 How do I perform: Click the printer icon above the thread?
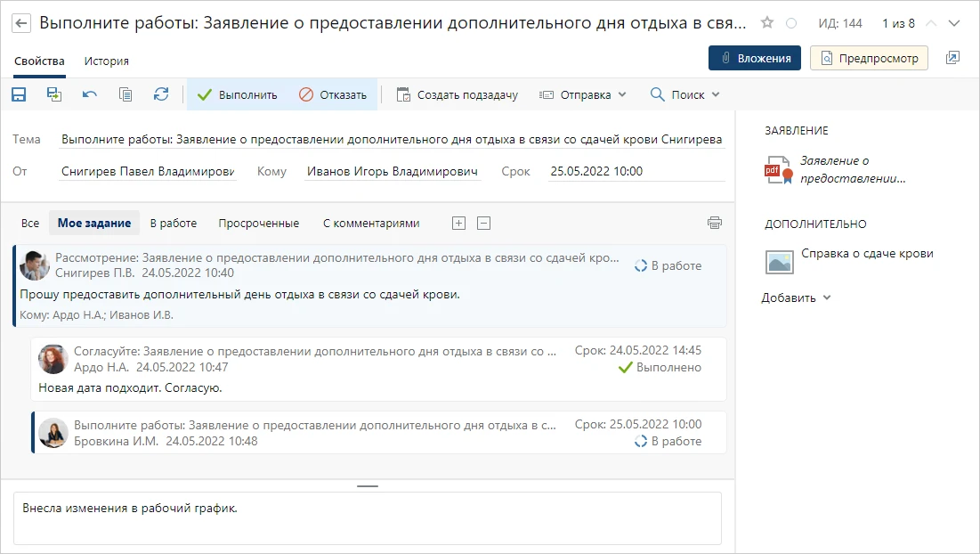pos(714,223)
